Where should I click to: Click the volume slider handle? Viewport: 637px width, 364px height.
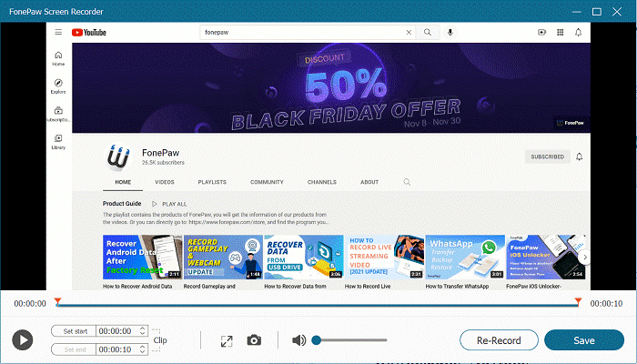(316, 340)
